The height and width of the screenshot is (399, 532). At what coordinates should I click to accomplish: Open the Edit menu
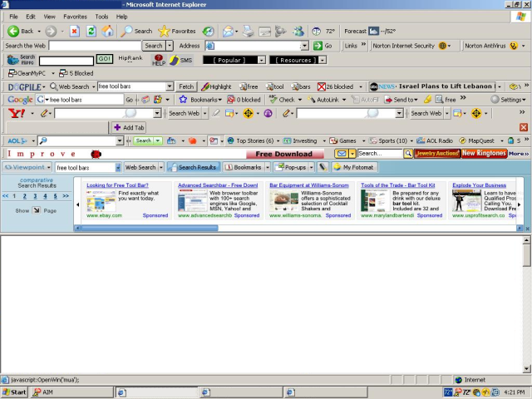click(31, 17)
